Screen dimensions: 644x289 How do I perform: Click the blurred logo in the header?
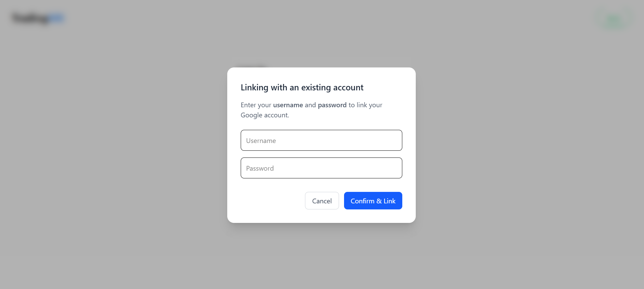click(37, 18)
